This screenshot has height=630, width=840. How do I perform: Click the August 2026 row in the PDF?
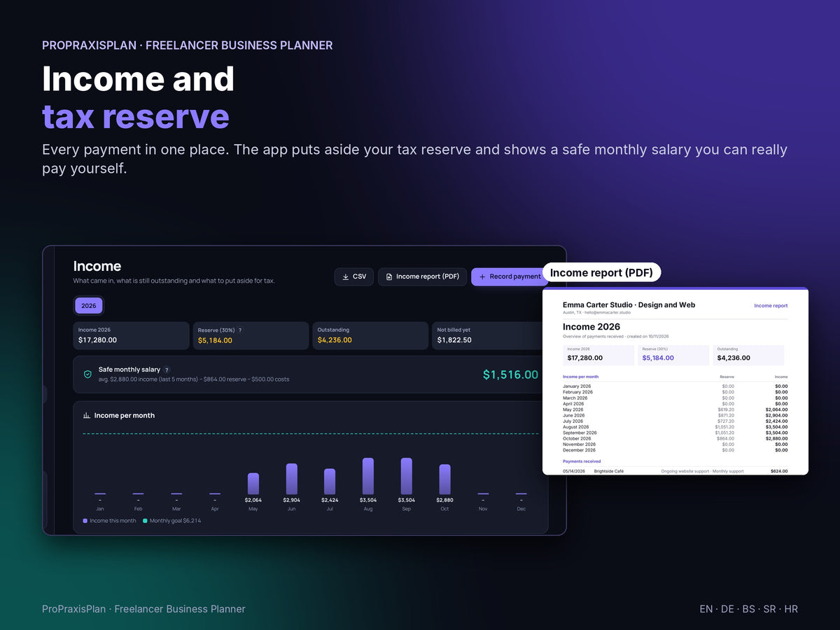(675, 427)
